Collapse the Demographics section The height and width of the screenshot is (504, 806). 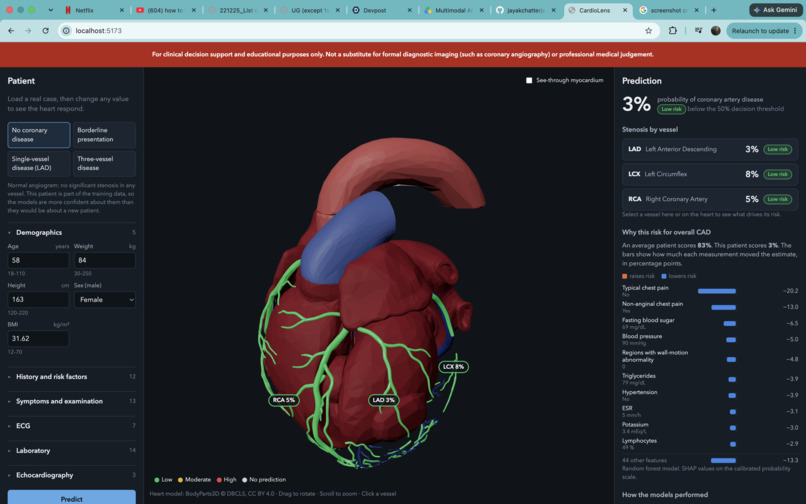[x=71, y=232]
